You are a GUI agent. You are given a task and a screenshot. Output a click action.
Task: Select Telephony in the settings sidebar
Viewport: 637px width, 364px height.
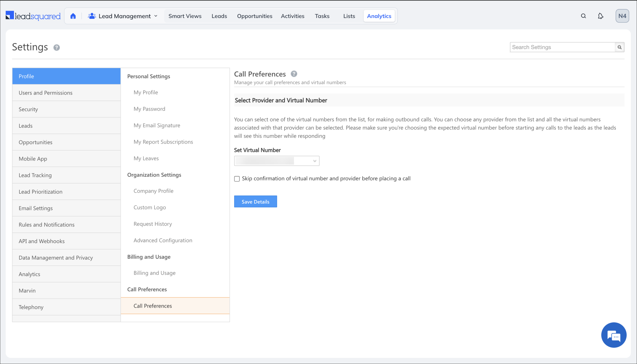coord(31,307)
